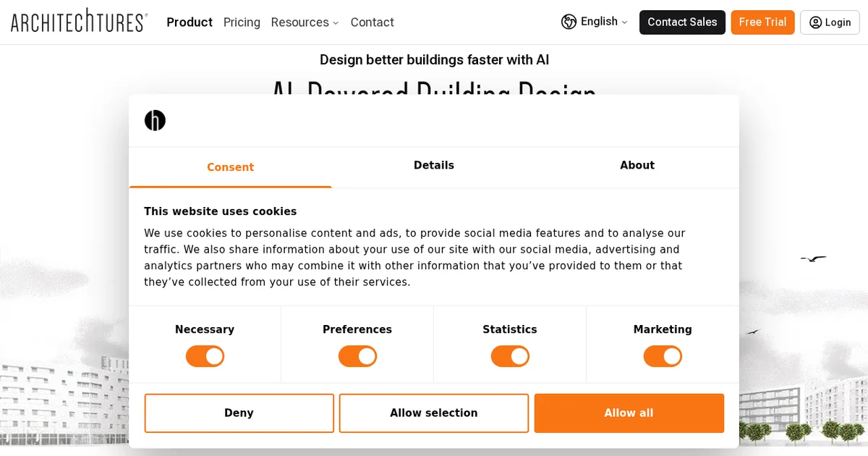Viewport: 868px width, 456px height.
Task: Click the 'This website uses cookies' heading
Action: tap(220, 211)
